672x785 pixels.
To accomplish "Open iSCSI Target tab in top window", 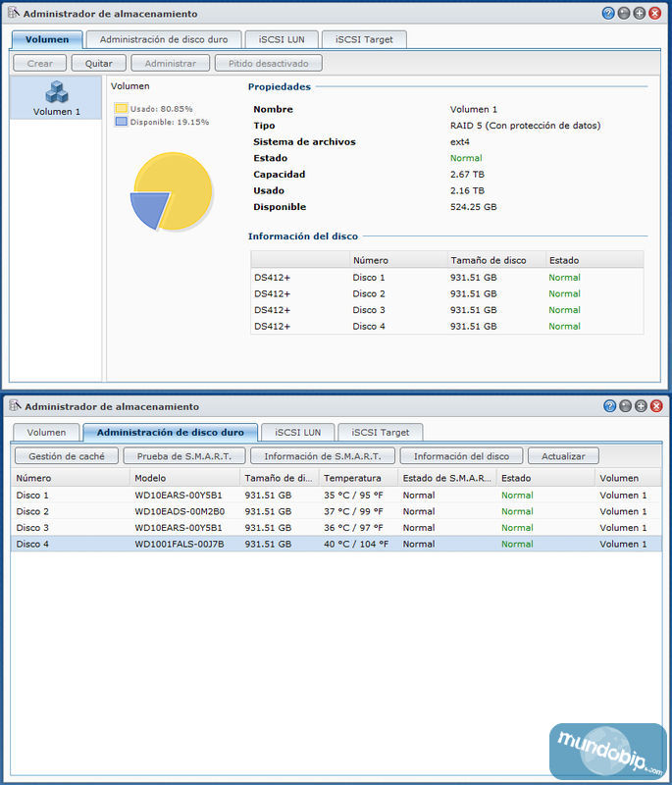I will [364, 39].
